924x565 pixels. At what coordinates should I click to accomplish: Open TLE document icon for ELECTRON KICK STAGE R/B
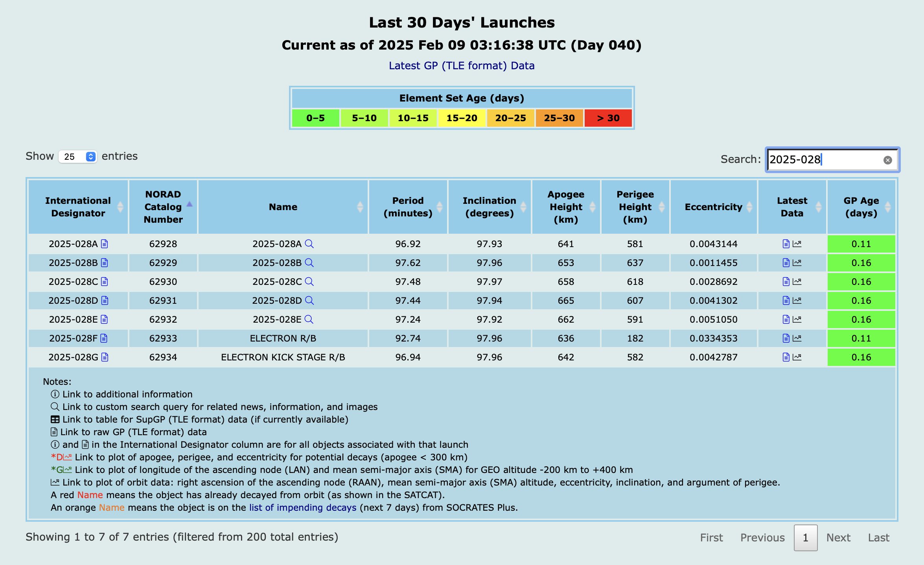point(786,357)
